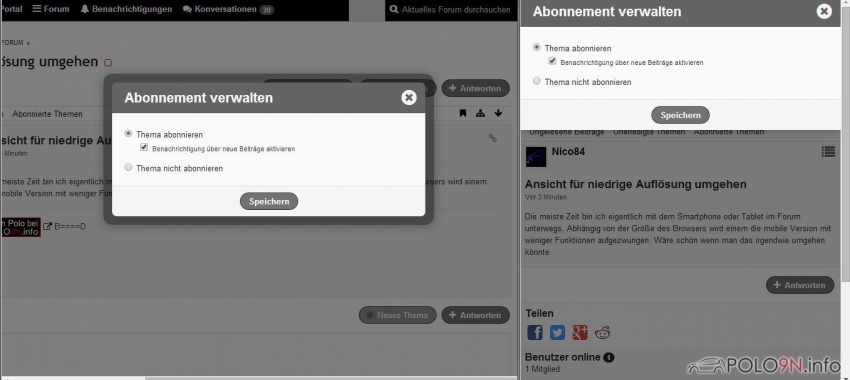Click the red square icon beside the thread title
850x380 pixels.
[x=108, y=63]
